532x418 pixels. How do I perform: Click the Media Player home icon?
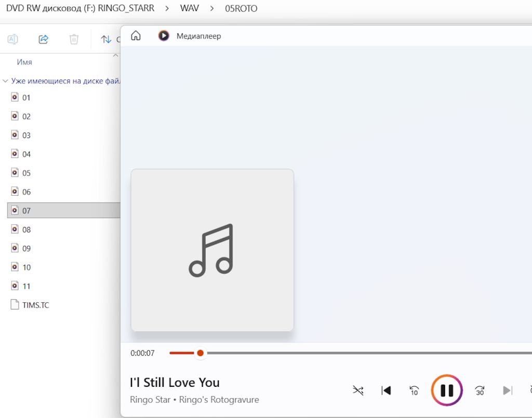pos(136,36)
